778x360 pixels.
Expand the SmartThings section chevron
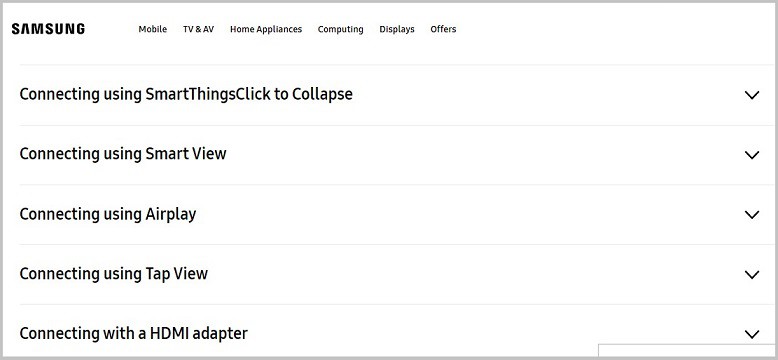[x=752, y=95]
